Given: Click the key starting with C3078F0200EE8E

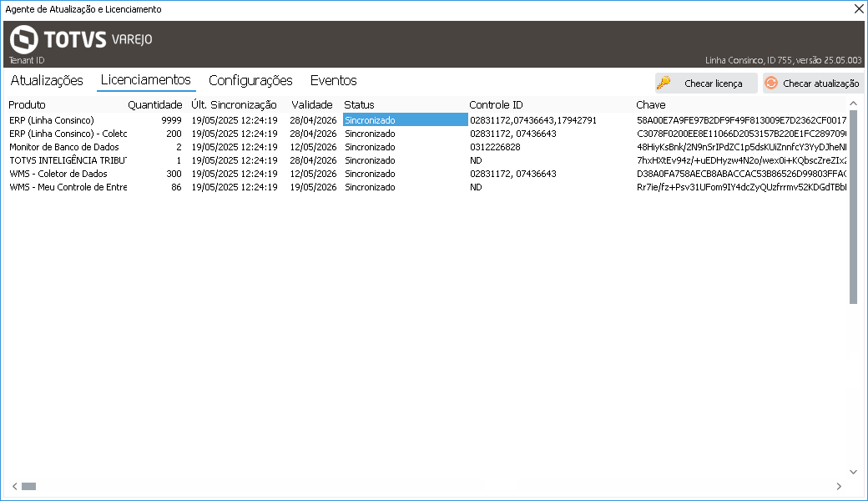Looking at the screenshot, I should pos(741,134).
